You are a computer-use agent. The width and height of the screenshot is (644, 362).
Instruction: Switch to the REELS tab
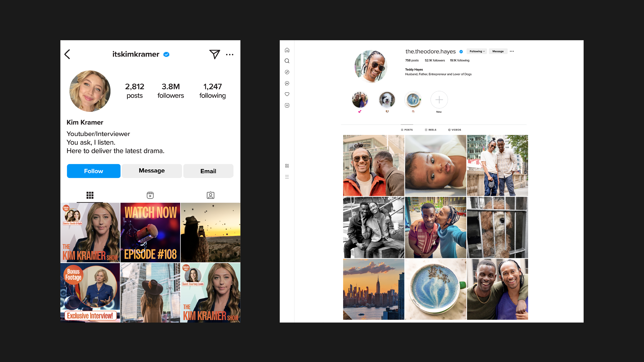(x=431, y=130)
